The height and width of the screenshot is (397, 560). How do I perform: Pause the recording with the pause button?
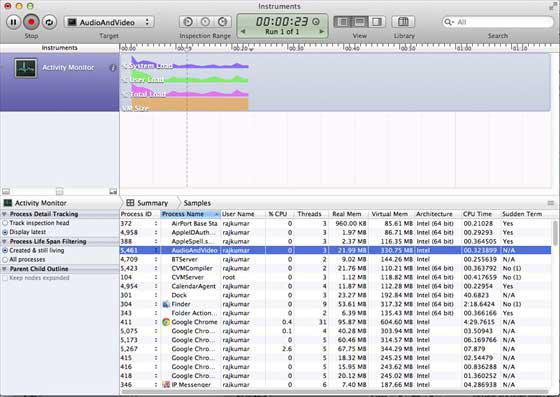click(13, 22)
